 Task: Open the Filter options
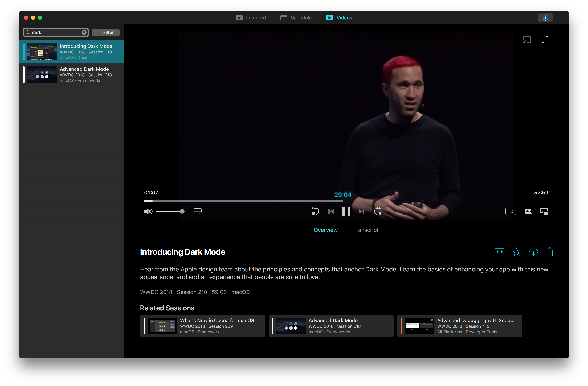[x=106, y=32]
